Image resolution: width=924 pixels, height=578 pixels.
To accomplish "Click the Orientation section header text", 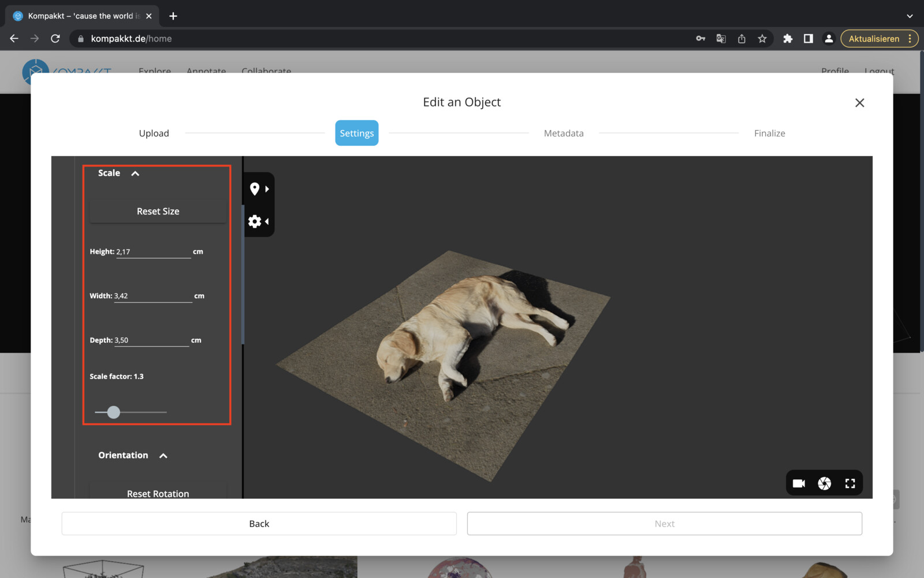I will point(123,455).
